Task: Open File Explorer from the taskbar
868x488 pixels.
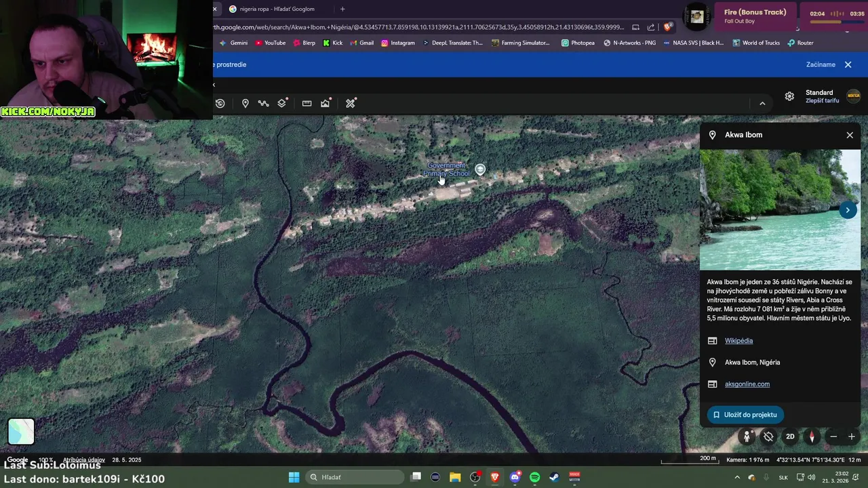Action: click(x=455, y=477)
